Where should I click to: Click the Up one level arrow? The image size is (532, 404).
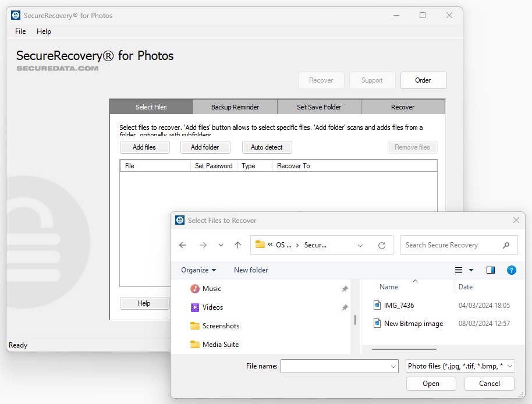click(237, 245)
